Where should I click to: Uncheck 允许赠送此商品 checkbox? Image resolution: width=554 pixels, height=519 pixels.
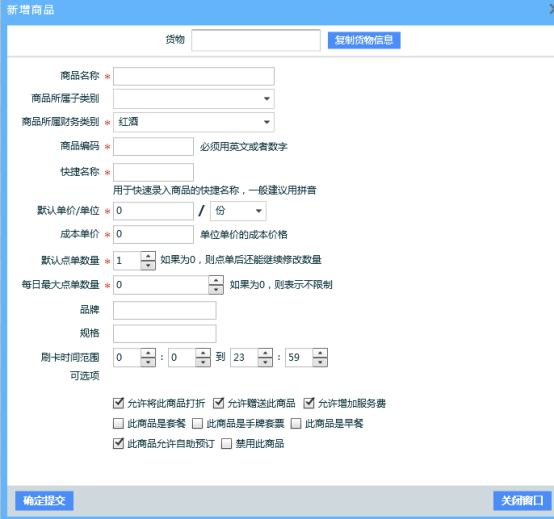(219, 403)
